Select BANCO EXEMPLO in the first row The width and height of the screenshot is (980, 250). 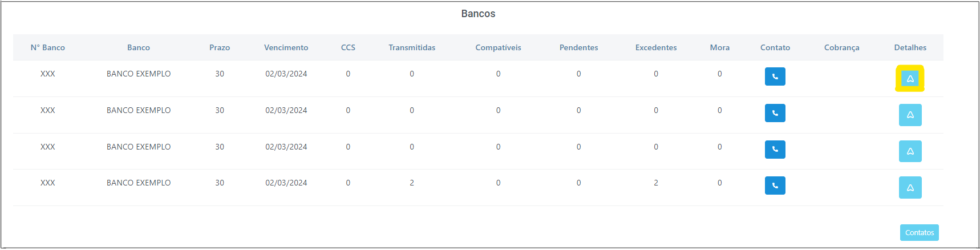[x=139, y=74]
